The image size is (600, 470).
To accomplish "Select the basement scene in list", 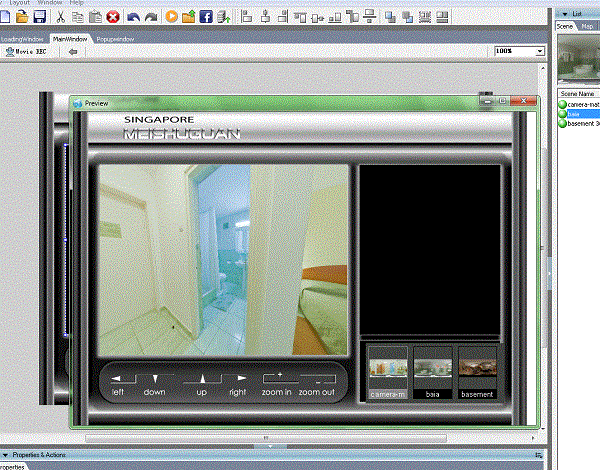I will click(x=579, y=123).
